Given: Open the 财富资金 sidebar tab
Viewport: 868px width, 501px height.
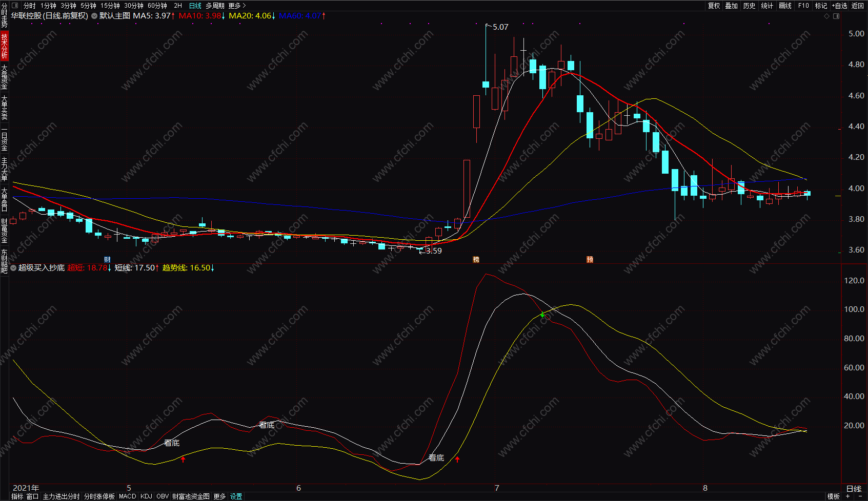Looking at the screenshot, I should [x=4, y=231].
